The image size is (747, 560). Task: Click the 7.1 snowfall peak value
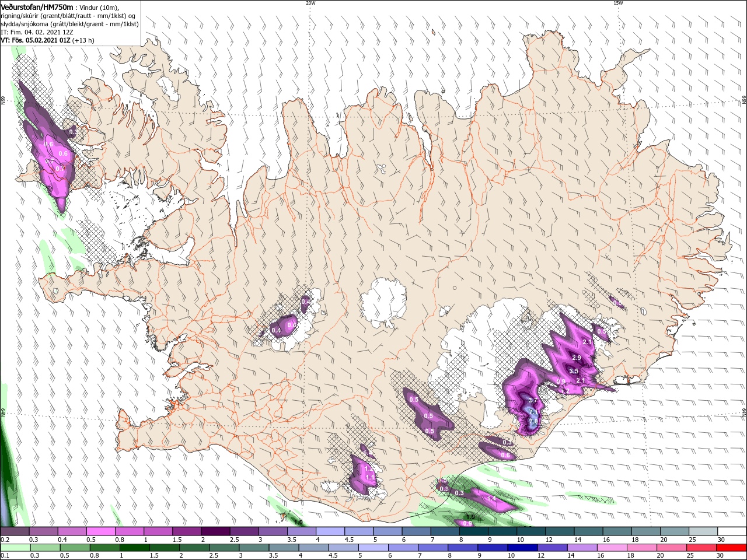(x=532, y=412)
